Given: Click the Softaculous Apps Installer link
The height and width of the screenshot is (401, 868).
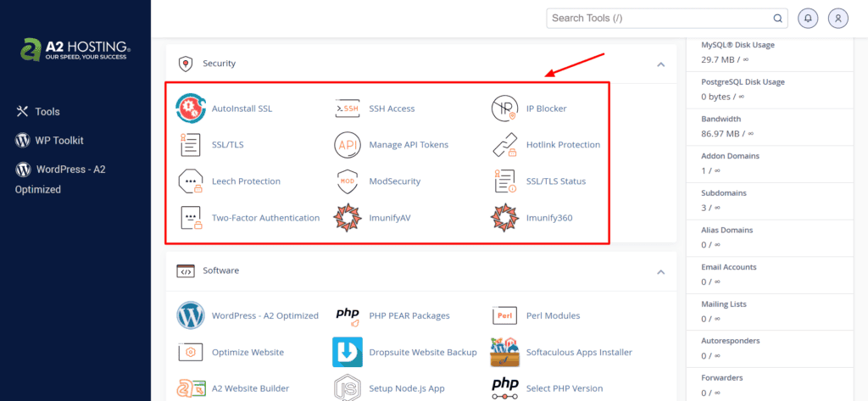Looking at the screenshot, I should point(579,353).
